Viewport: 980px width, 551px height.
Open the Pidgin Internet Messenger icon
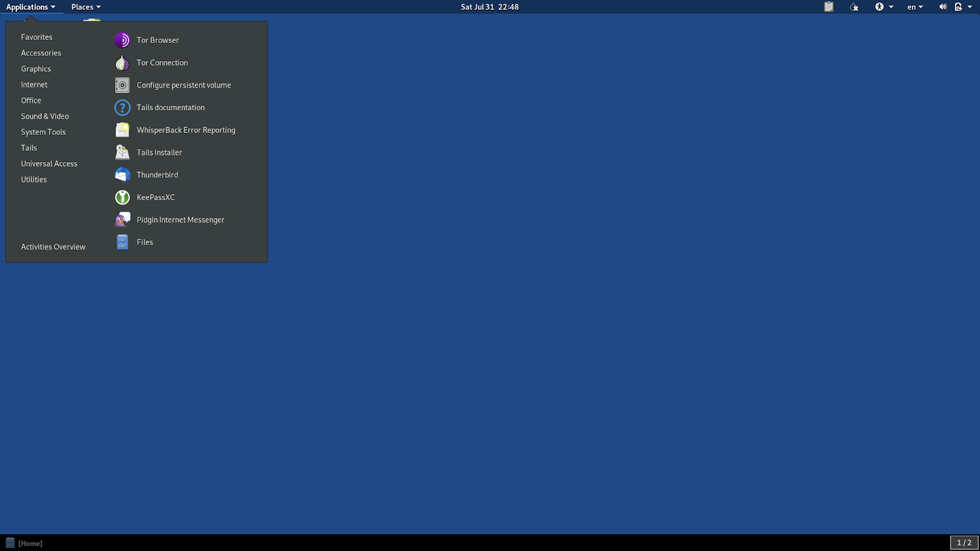tap(123, 220)
